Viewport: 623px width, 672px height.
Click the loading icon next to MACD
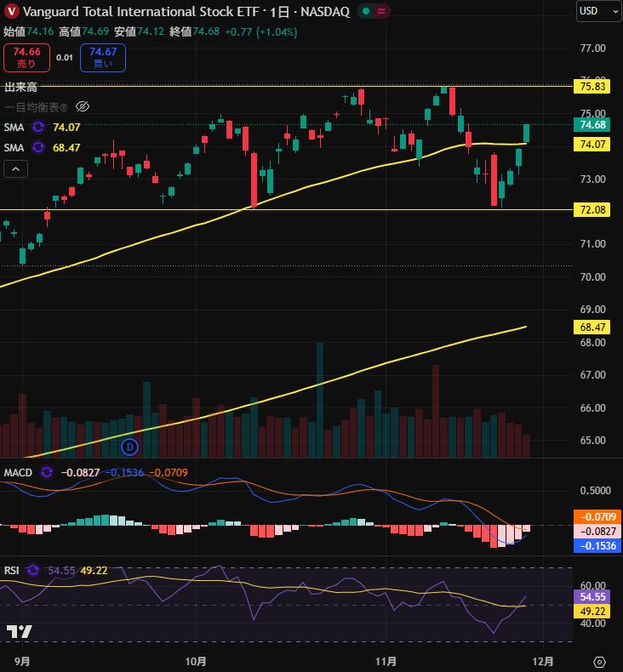(47, 472)
